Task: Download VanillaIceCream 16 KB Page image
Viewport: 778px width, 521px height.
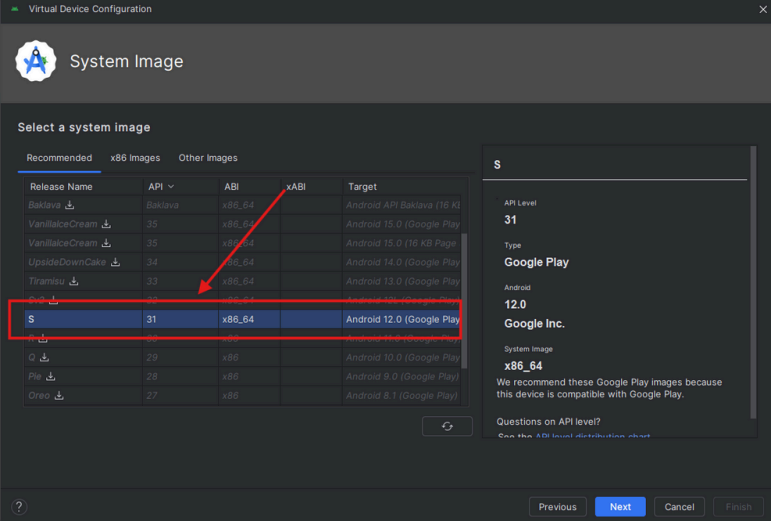Action: [106, 243]
